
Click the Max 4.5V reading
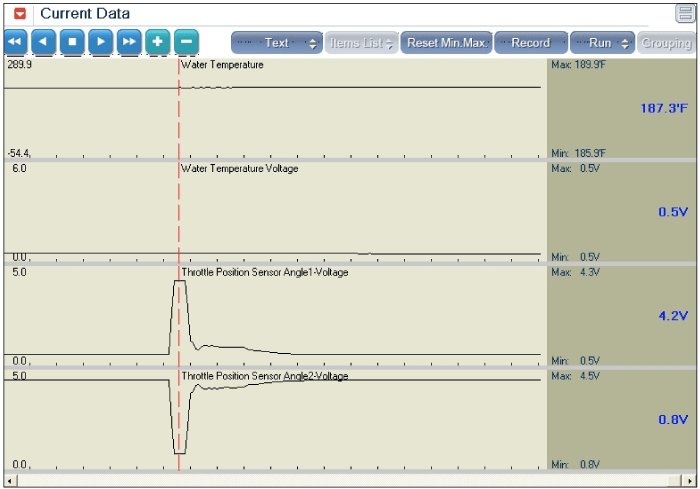point(575,376)
